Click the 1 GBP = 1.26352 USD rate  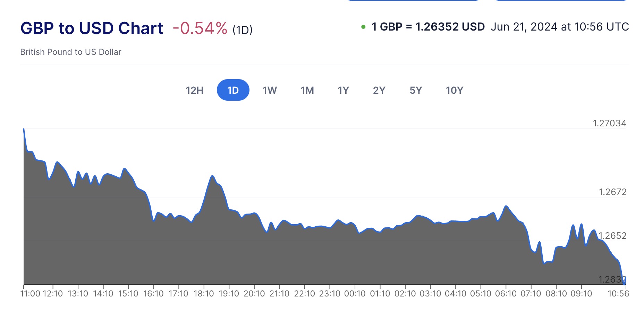428,27
